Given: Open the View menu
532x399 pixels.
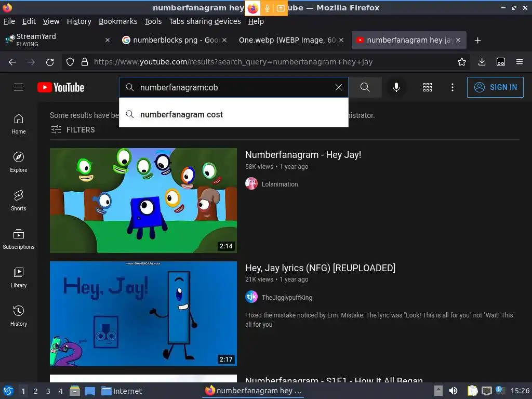Looking at the screenshot, I should tap(51, 21).
